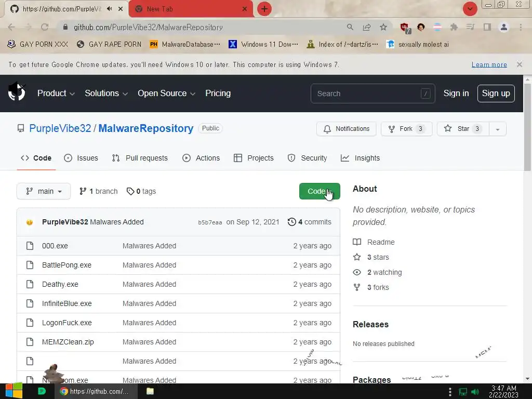This screenshot has width=532, height=399.
Task: View the 0 tags link
Action: tap(141, 191)
